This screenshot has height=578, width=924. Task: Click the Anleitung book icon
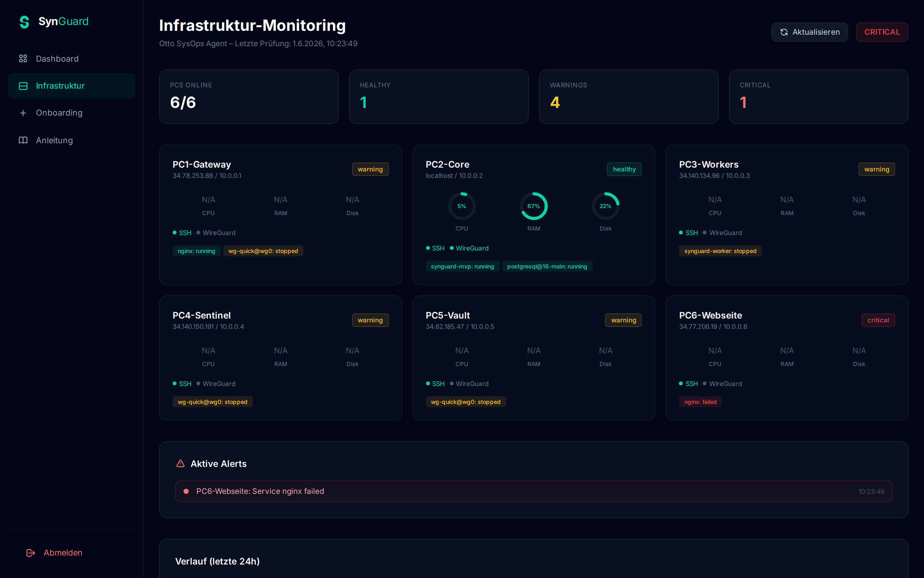coord(23,140)
